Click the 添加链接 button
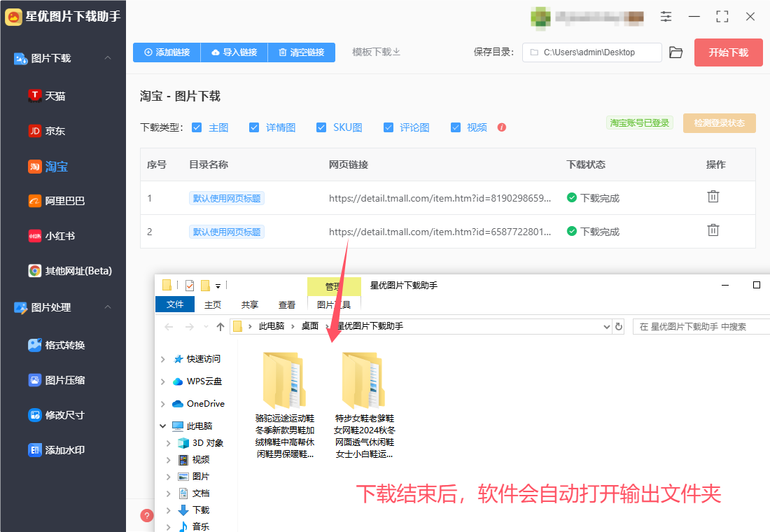770x532 pixels. tap(167, 52)
